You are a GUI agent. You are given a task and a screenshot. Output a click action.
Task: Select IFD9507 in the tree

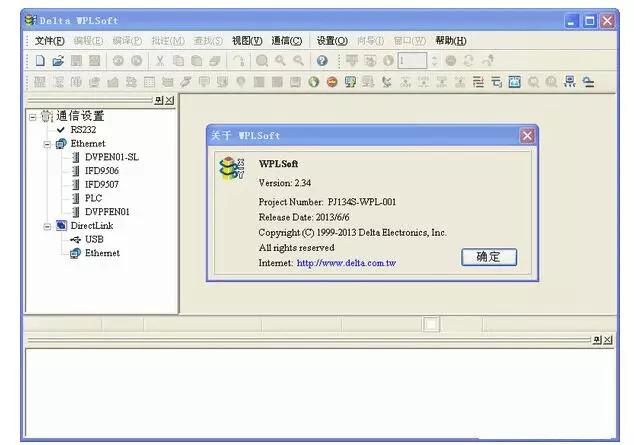(102, 184)
